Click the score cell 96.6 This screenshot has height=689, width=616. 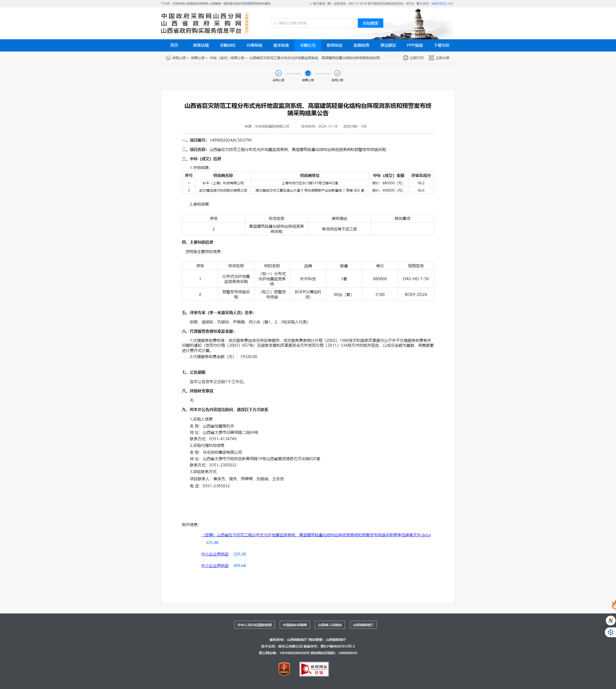click(x=421, y=191)
